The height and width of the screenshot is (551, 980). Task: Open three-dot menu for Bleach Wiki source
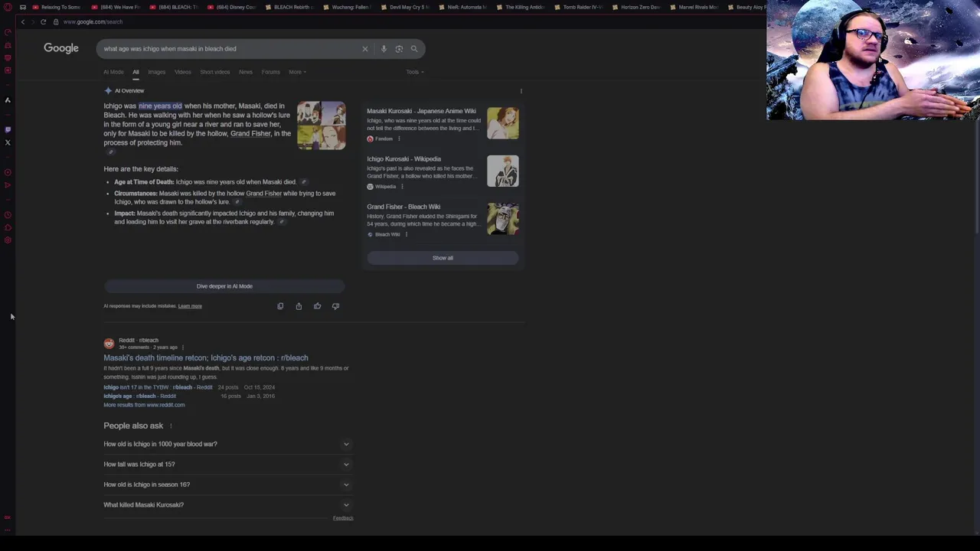point(407,234)
